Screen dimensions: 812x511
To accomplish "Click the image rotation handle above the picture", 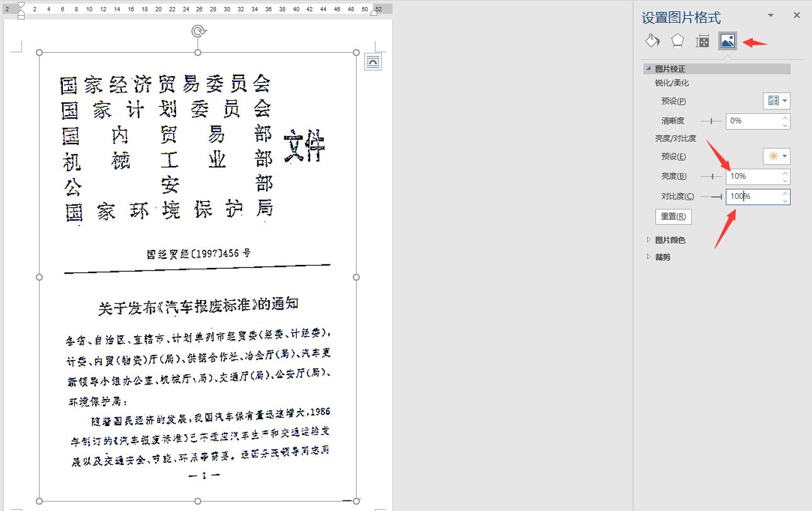I will pos(199,30).
